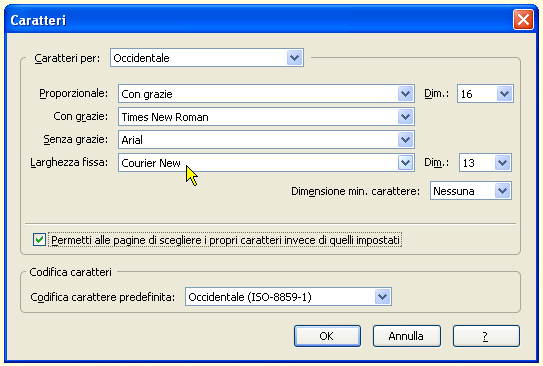
Task: Click the 'Con grazie:' field label
Action: point(80,117)
